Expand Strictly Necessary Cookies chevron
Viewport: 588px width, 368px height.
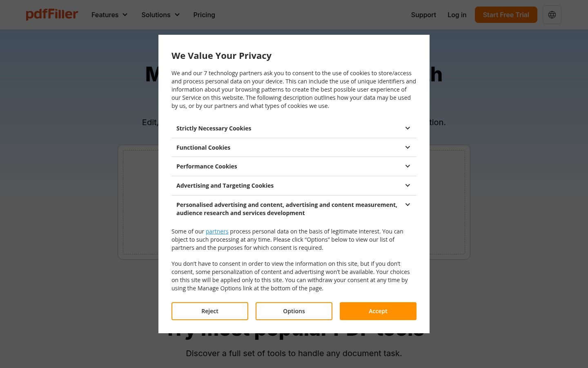pyautogui.click(x=408, y=128)
